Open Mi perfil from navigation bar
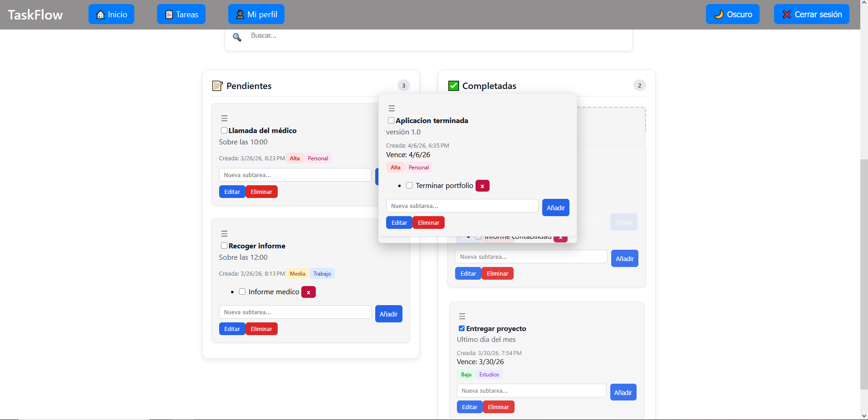 (256, 15)
